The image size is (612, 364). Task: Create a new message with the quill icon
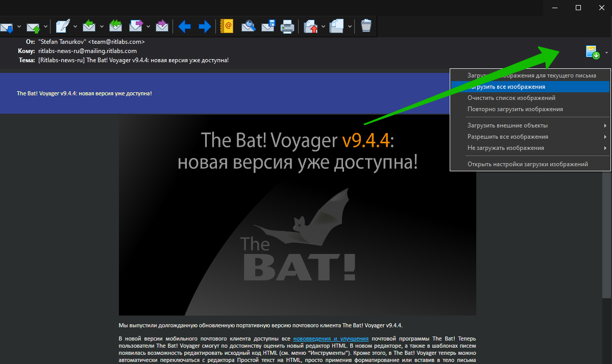(x=62, y=26)
